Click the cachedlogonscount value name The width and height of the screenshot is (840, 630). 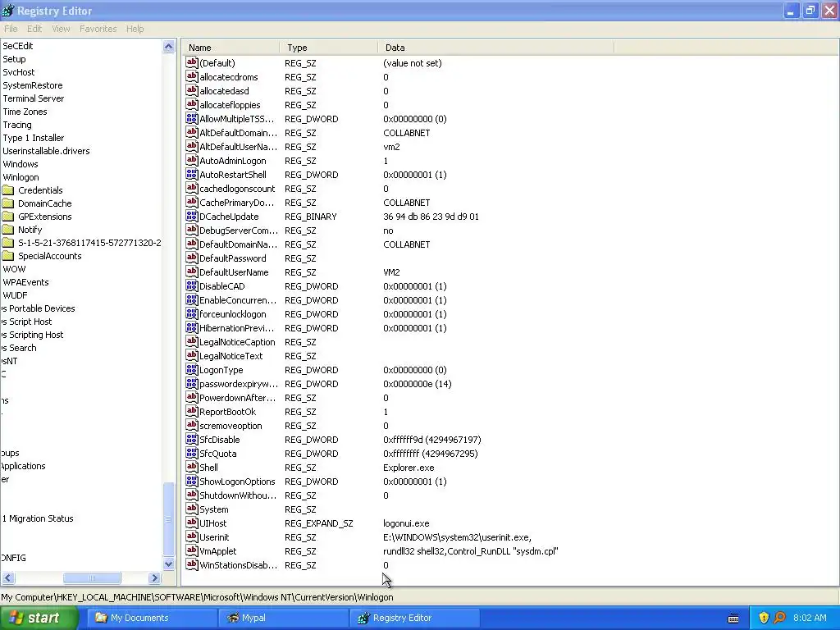click(237, 189)
